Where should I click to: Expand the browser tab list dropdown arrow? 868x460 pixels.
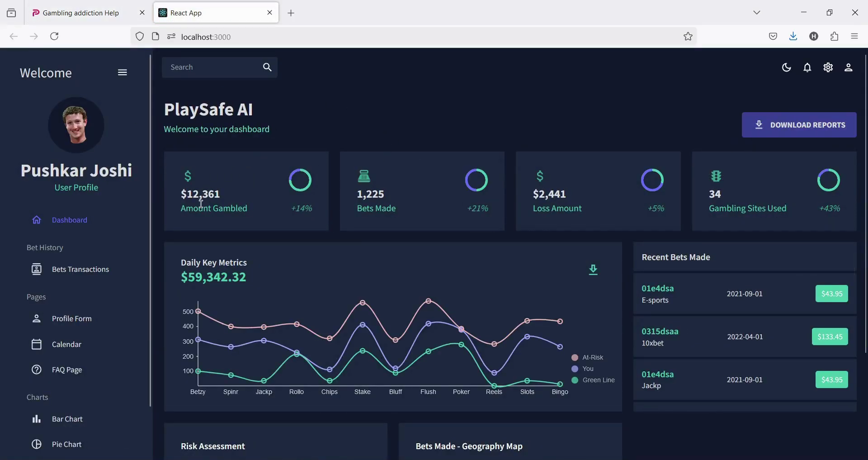(x=757, y=13)
